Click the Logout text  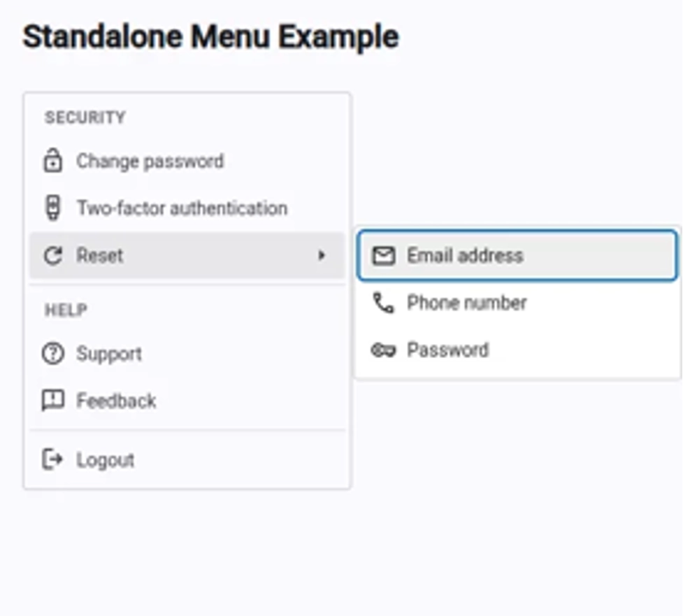coord(106,460)
